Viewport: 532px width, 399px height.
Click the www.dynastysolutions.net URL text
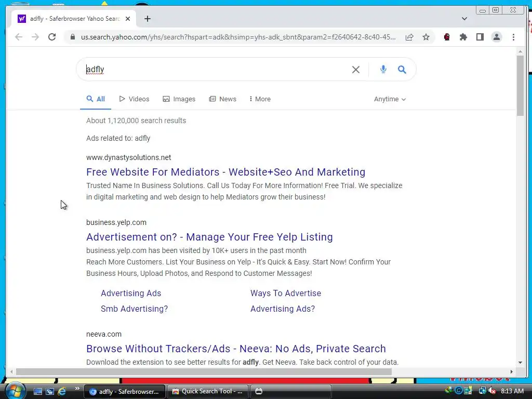pyautogui.click(x=129, y=157)
